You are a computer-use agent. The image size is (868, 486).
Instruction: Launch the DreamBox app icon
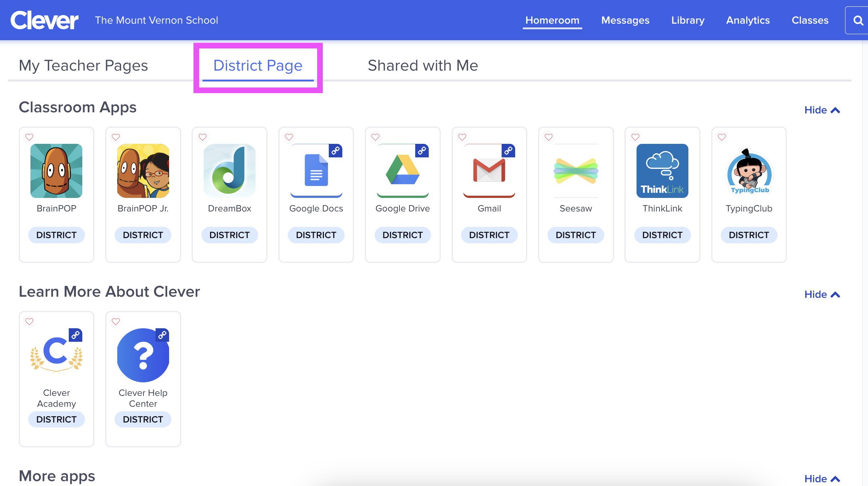(x=230, y=171)
